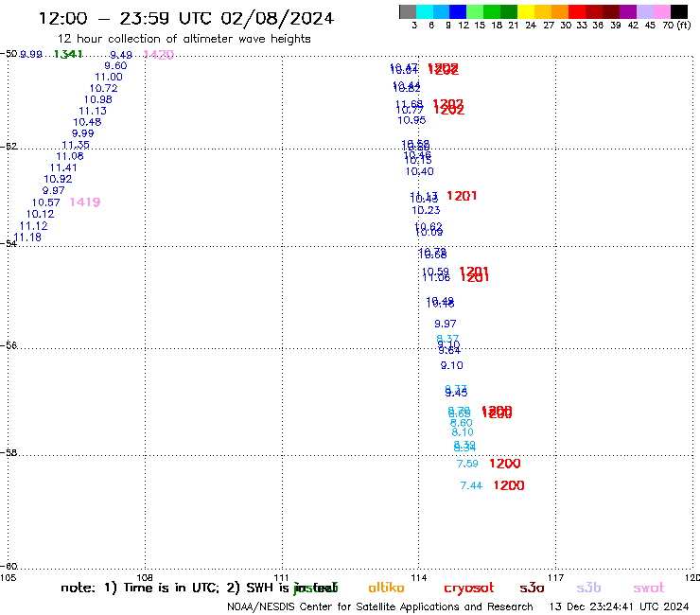Click subtitle '12 hour collection of altimeter wave heights'
This screenshot has height=615, width=700.
point(184,39)
